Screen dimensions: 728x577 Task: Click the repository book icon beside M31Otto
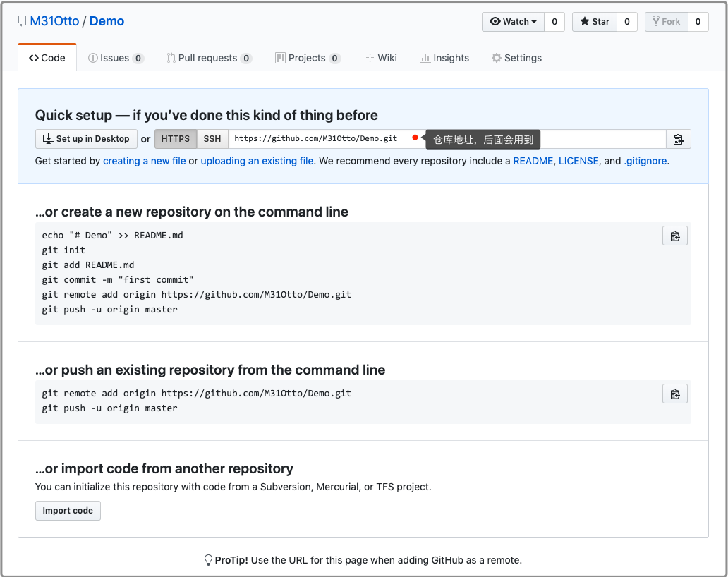click(22, 21)
